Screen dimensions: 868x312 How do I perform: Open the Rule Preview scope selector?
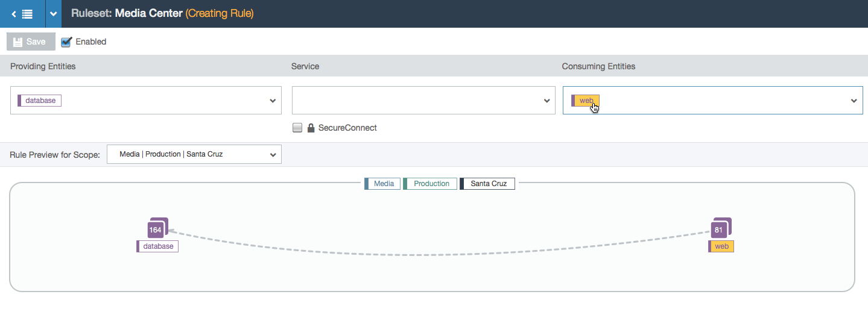coord(194,154)
